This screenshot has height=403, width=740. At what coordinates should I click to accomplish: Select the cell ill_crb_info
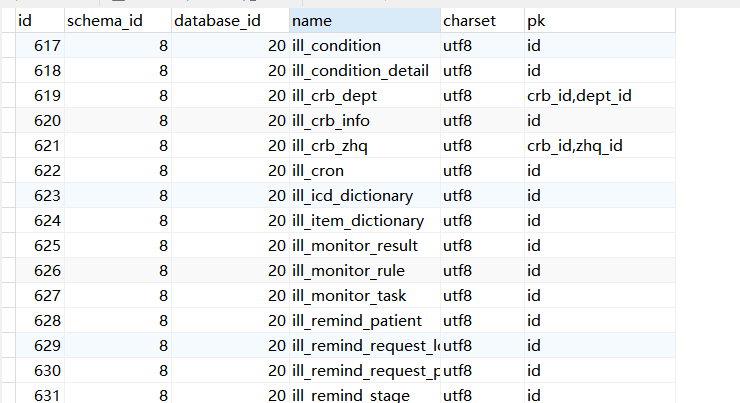coord(365,121)
